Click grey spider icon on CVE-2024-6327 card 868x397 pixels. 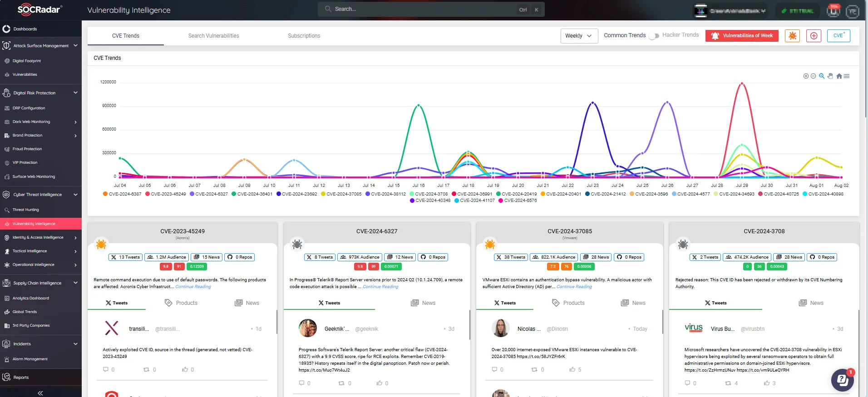point(297,244)
